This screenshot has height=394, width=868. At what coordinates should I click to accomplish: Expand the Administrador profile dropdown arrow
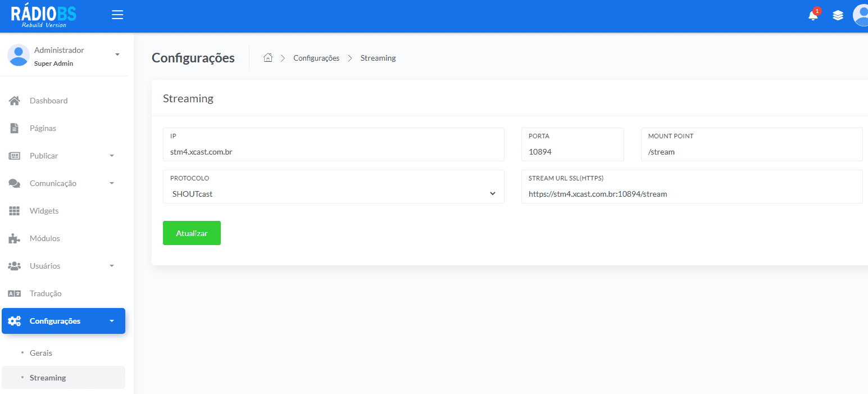coord(117,55)
